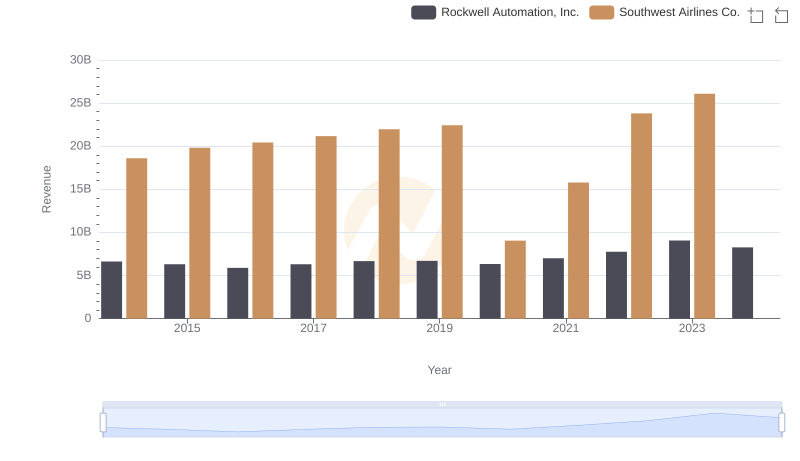Screen dimensions: 800x461
Task: Click the data zoom preview area
Action: 442,423
